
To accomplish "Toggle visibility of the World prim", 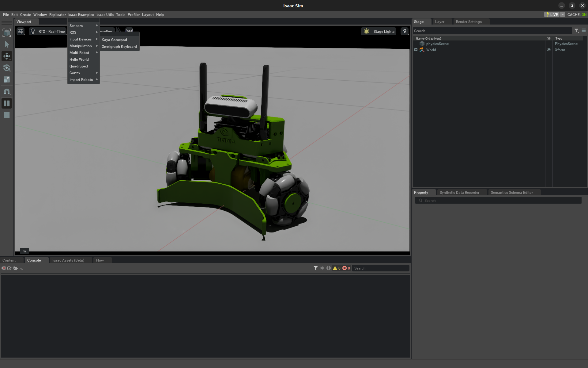I will point(549,50).
